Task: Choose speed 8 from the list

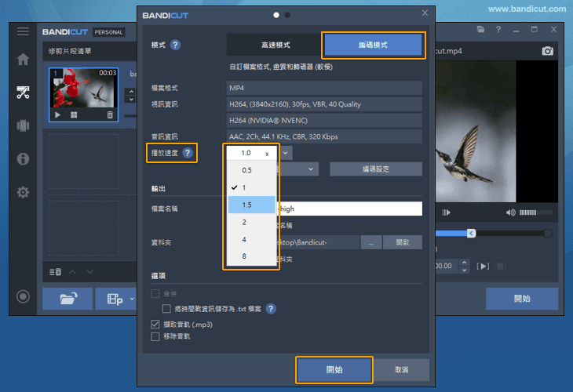Action: tap(251, 256)
